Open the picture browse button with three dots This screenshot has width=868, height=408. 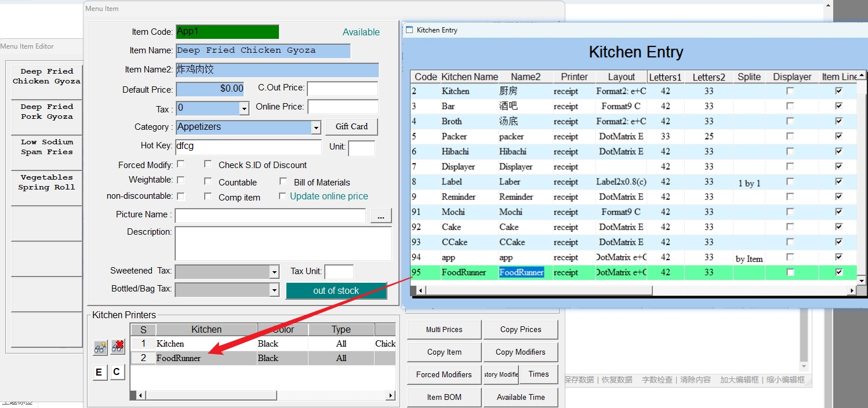[x=381, y=216]
